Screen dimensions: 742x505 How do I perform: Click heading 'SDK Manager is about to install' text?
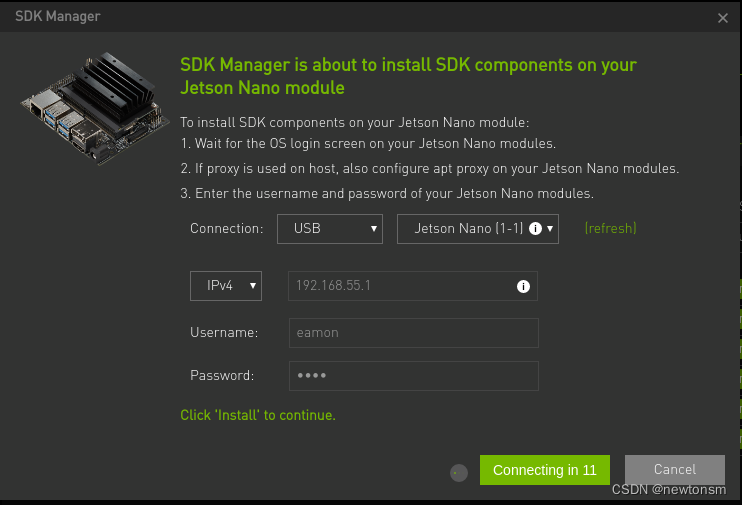tap(408, 77)
